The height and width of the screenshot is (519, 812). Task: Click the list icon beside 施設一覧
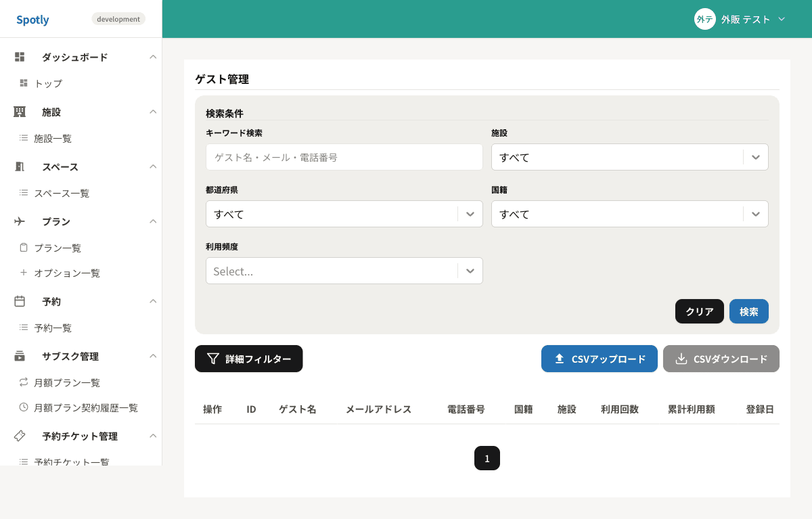(x=24, y=138)
